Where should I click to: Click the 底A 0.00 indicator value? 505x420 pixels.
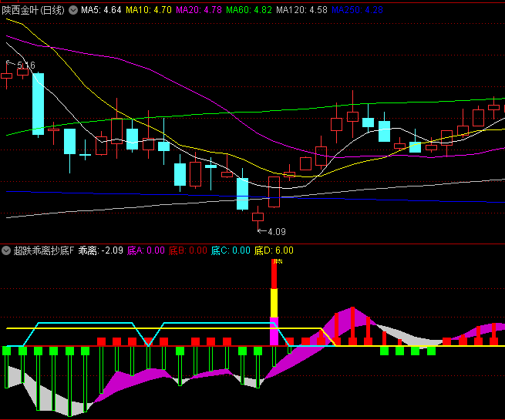146,250
